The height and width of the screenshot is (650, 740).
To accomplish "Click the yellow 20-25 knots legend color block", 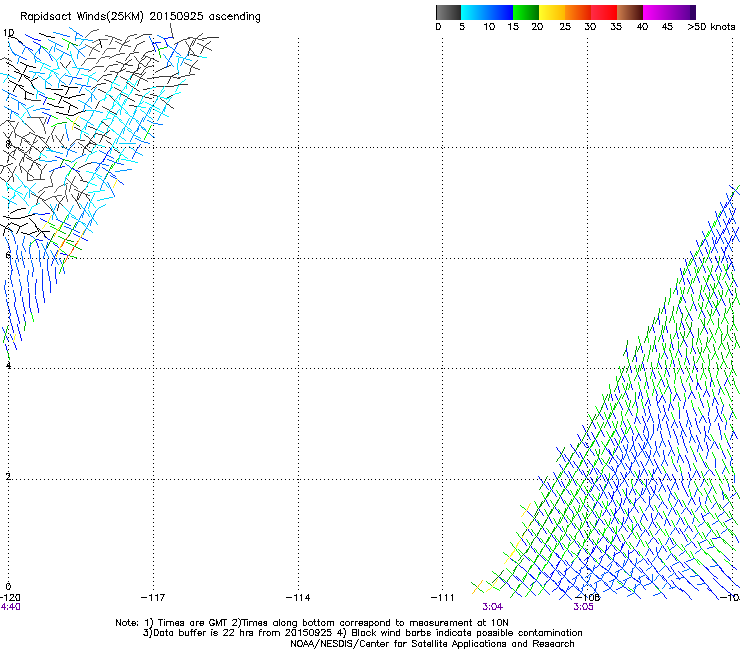I will [x=552, y=12].
